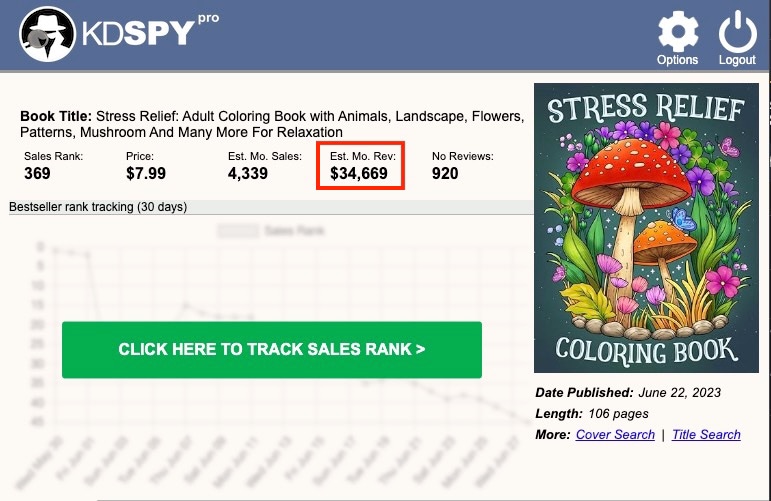Open the Title Search link

tap(706, 435)
